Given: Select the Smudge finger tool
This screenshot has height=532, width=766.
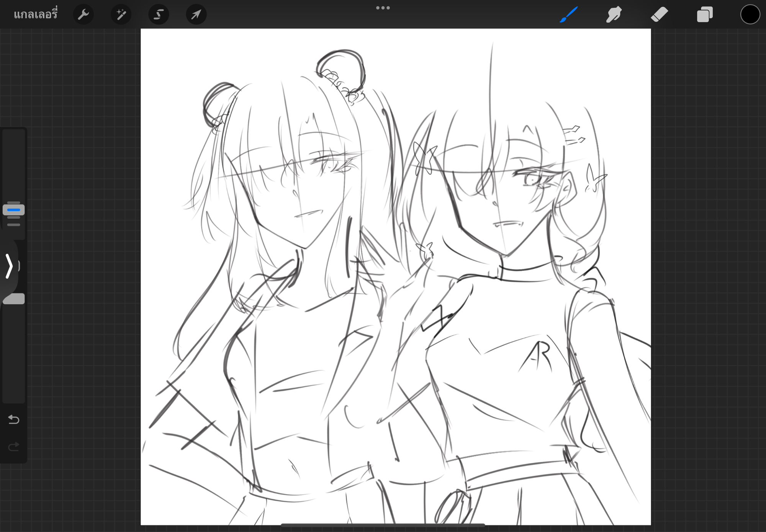Looking at the screenshot, I should tap(614, 15).
